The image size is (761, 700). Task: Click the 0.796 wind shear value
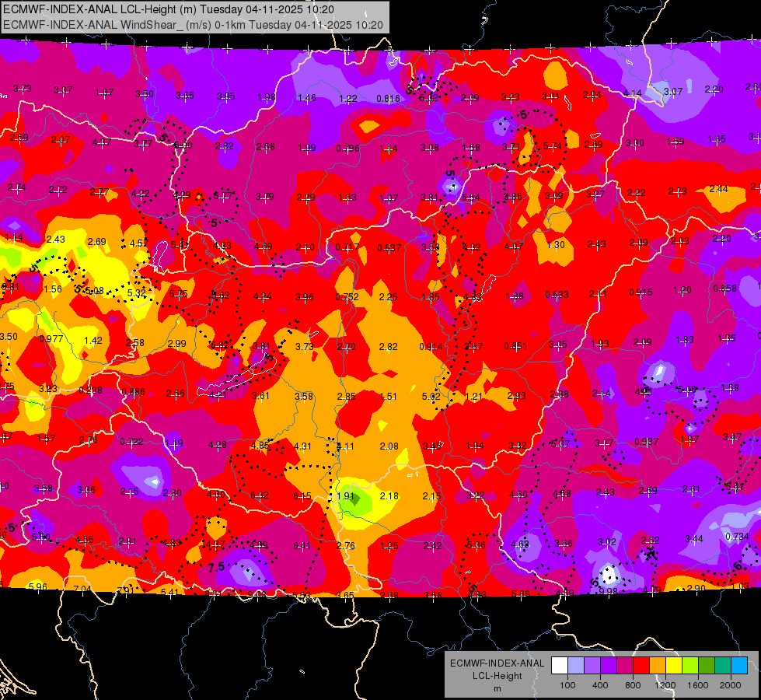pos(347,148)
